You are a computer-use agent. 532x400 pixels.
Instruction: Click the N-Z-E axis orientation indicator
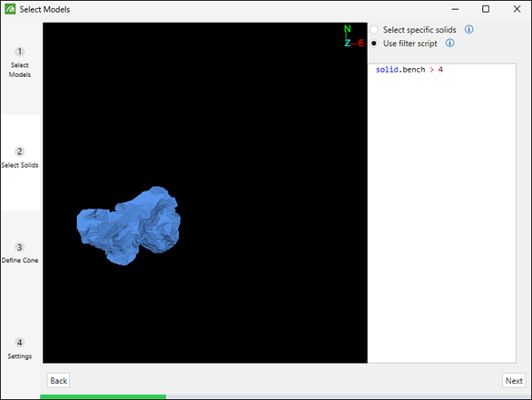coord(353,36)
